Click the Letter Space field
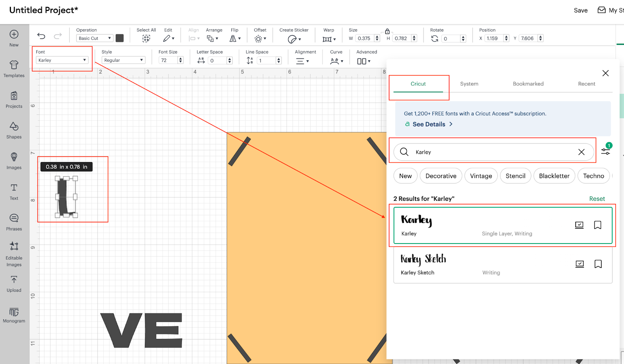624x364 pixels. 217,60
